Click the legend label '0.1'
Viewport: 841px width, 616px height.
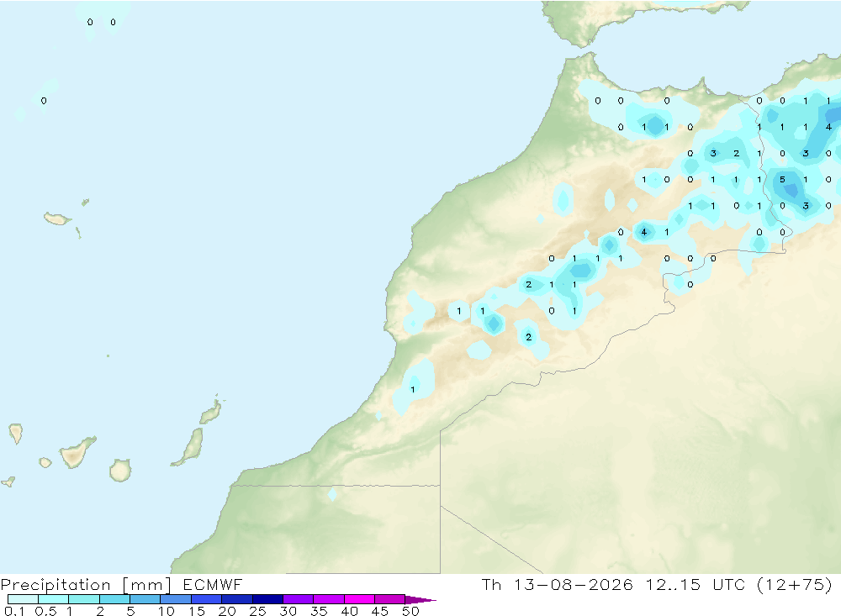point(14,611)
